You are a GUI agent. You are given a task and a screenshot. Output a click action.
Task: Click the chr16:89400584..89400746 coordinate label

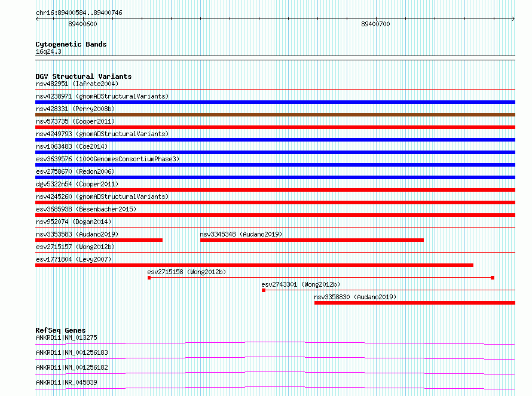click(79, 13)
